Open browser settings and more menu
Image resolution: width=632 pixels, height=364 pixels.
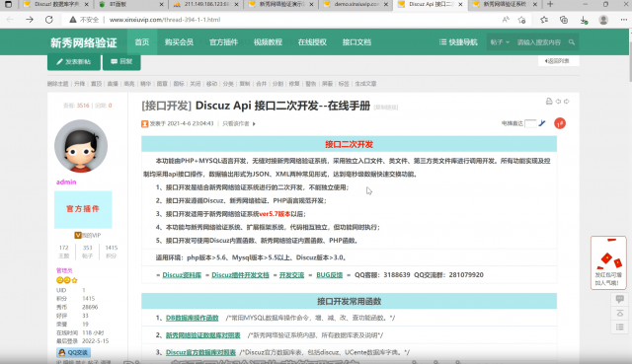point(623,20)
